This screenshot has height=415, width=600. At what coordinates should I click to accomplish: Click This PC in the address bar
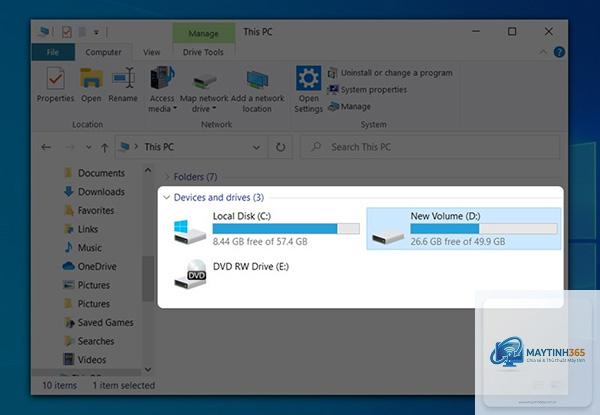click(159, 147)
